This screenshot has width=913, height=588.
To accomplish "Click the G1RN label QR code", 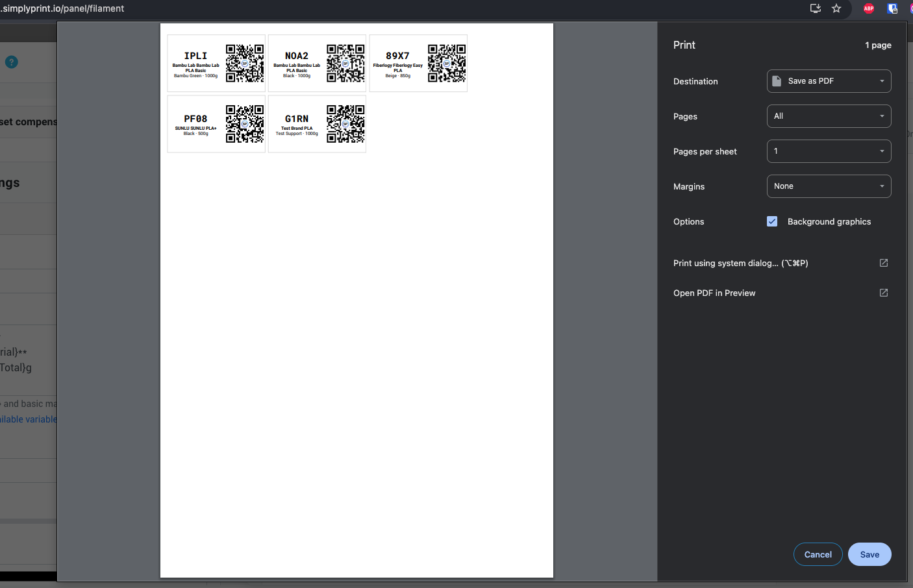I will (345, 124).
